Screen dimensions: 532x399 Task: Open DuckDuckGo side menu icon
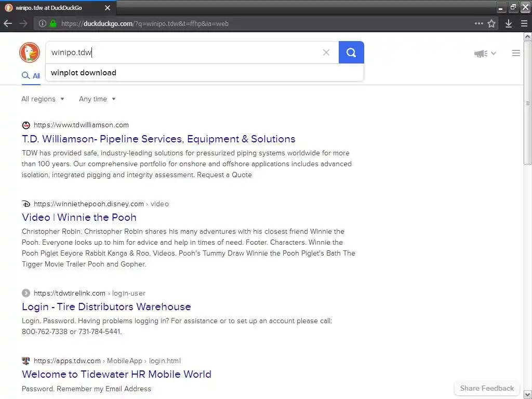click(x=516, y=54)
